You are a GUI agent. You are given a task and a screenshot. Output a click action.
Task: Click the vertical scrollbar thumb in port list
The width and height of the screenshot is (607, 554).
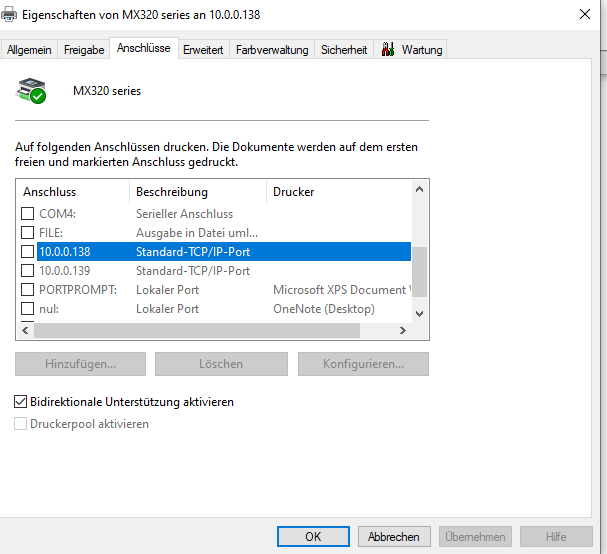[420, 272]
